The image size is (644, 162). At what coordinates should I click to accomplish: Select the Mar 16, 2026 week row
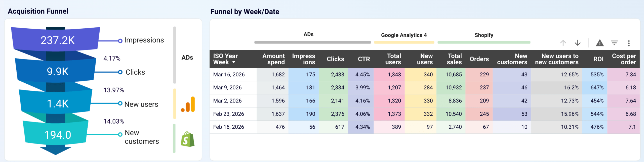point(229,75)
